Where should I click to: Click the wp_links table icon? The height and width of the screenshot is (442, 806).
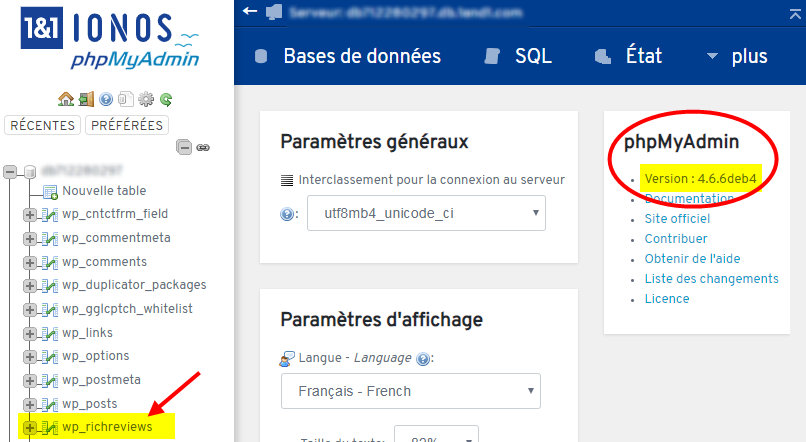coord(50,334)
